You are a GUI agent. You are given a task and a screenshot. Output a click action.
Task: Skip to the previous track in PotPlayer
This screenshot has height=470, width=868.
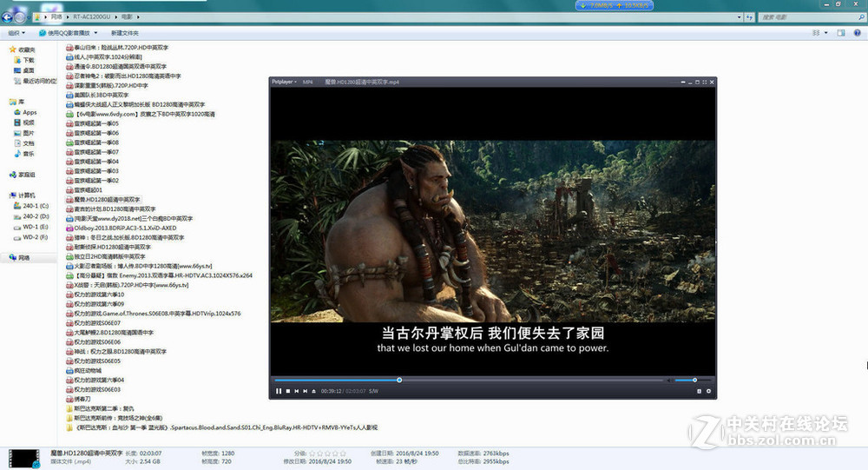coord(296,391)
